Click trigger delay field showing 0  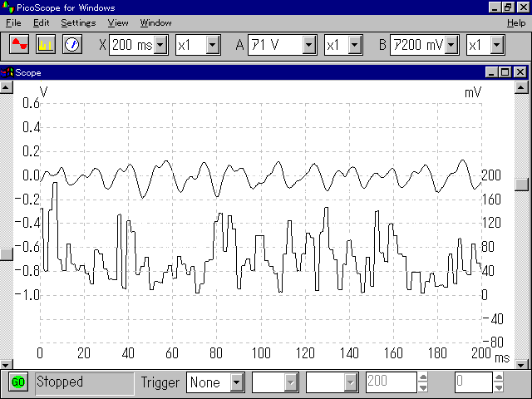[473, 382]
